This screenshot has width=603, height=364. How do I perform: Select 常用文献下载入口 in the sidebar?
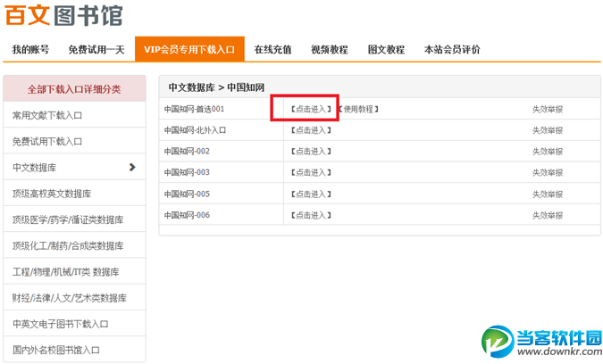74,115
